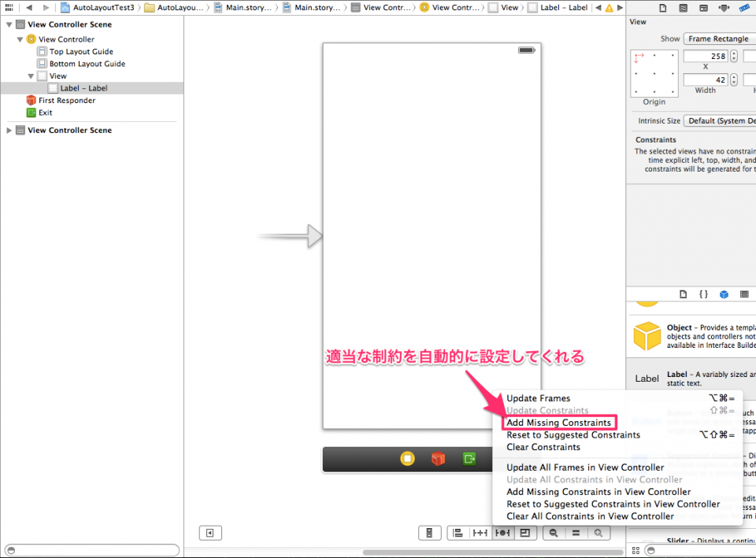Show the File Template library
The height and width of the screenshot is (558, 756).
click(684, 294)
